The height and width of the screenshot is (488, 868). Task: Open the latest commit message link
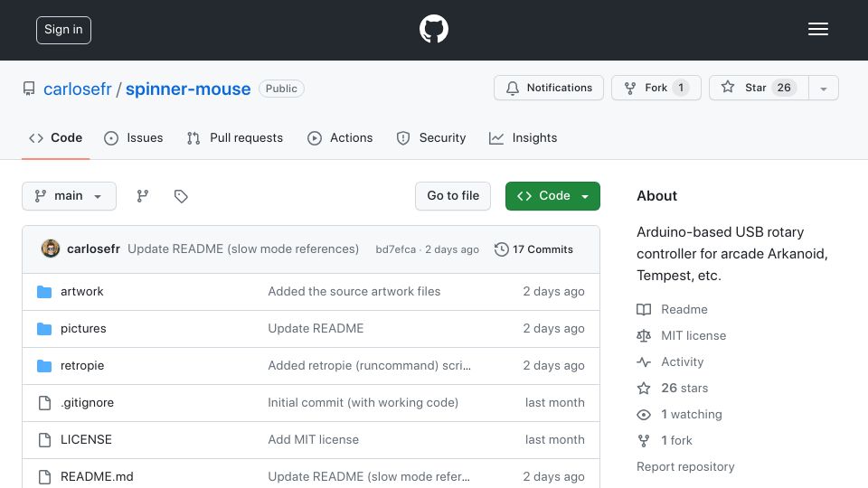pos(243,249)
